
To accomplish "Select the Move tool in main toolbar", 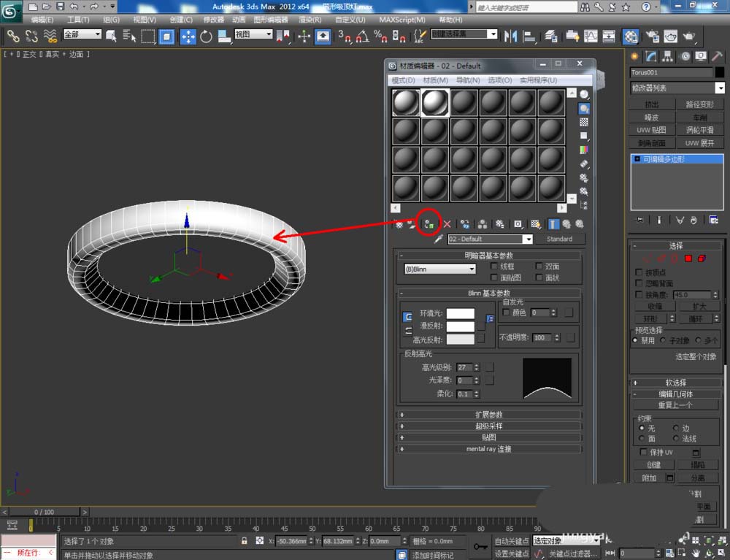I will click(188, 37).
